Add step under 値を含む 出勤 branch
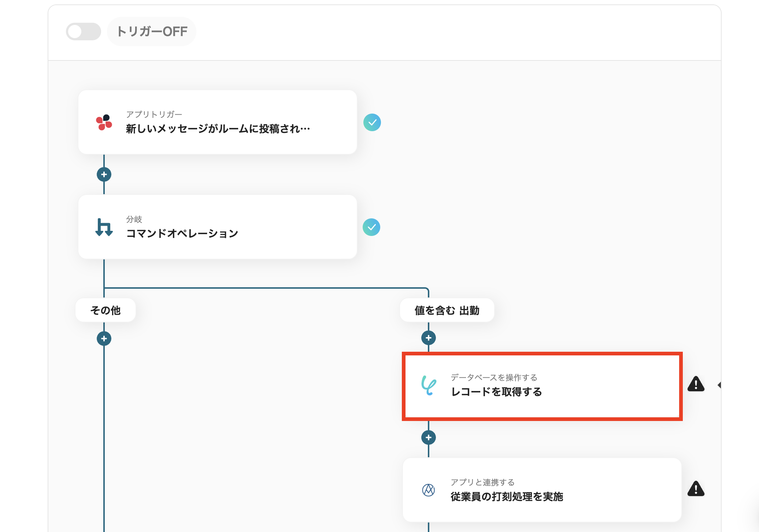This screenshot has height=532, width=759. coord(429,338)
